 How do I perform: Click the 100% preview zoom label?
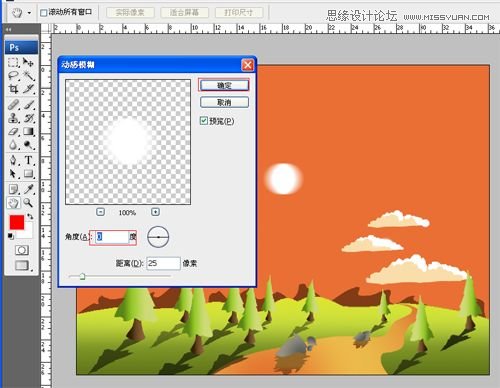pos(127,213)
